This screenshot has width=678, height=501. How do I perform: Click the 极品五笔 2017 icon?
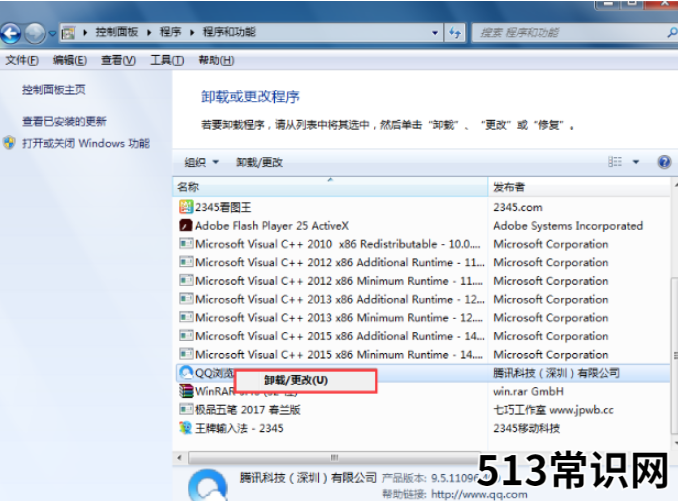[x=186, y=409]
